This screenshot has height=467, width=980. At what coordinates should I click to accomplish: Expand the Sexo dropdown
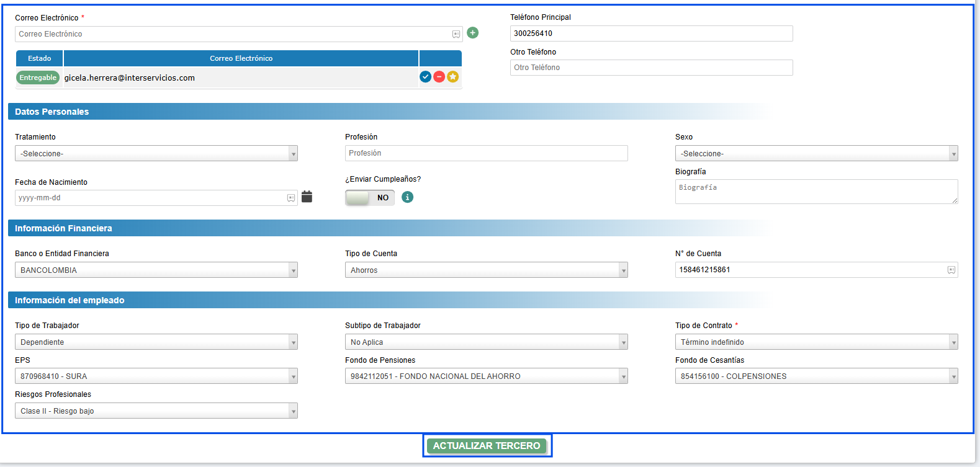[816, 153]
